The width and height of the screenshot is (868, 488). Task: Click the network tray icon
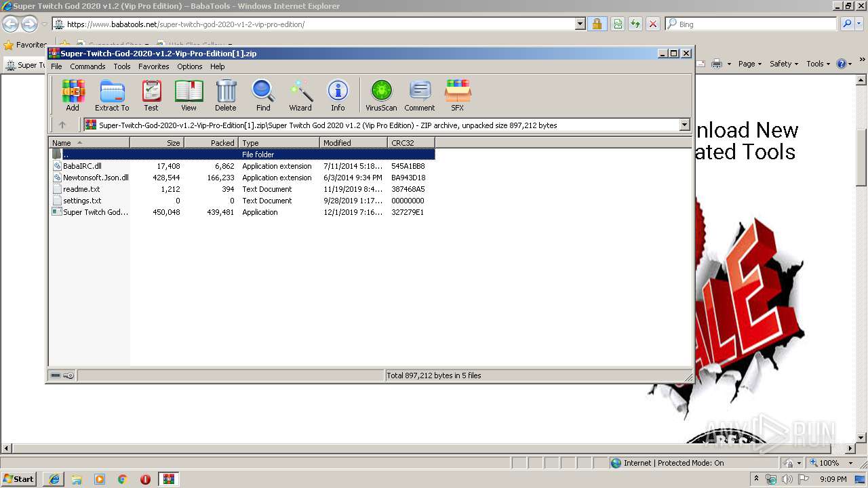[771, 479]
